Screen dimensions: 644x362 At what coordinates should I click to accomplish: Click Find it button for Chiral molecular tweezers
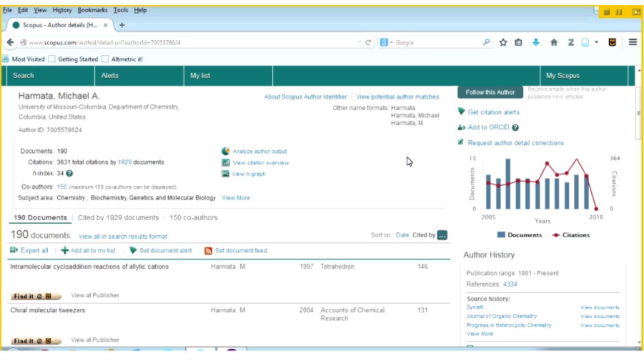[36, 341]
